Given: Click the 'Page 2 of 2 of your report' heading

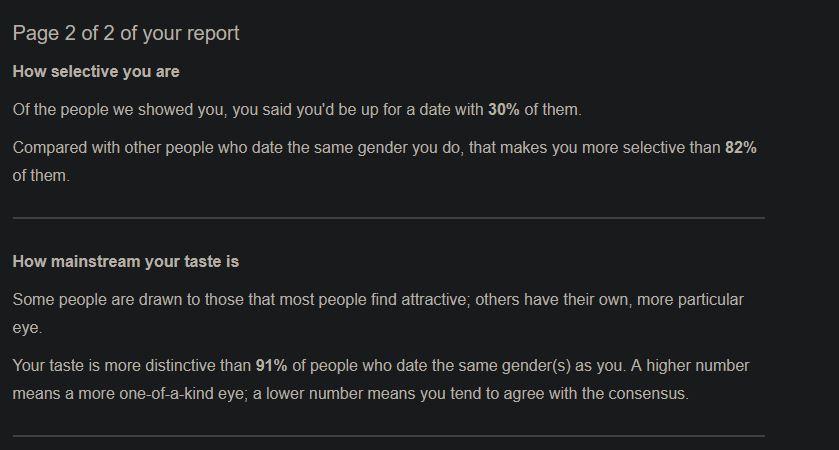Looking at the screenshot, I should point(126,34).
